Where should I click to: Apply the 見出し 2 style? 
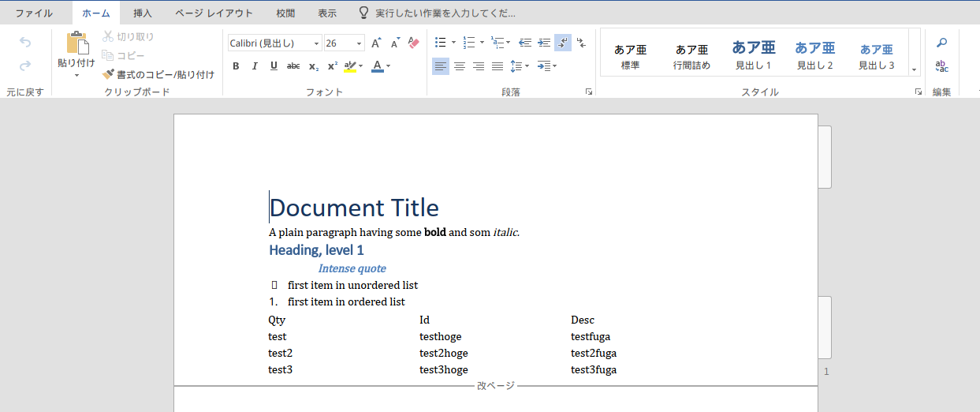815,56
